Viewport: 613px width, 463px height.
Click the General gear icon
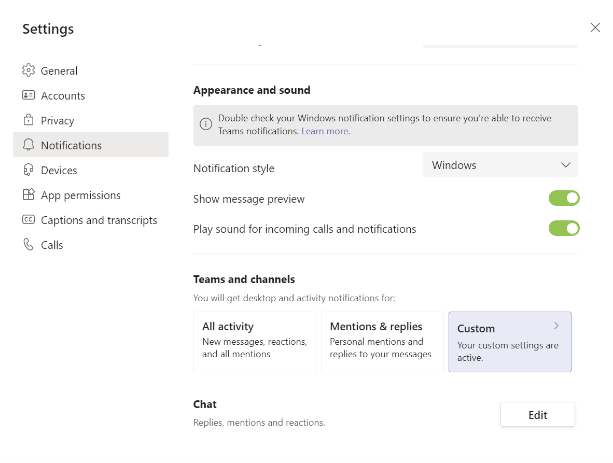[x=28, y=70]
